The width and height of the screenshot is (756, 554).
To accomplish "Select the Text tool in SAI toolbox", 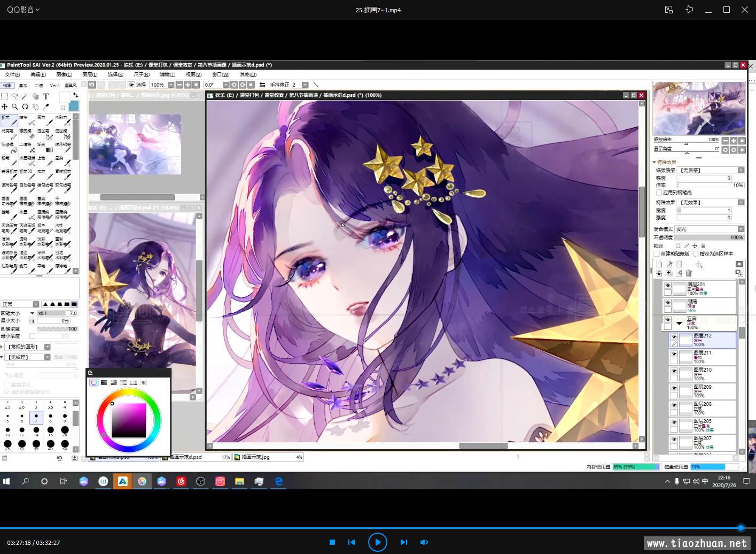I will pyautogui.click(x=46, y=97).
